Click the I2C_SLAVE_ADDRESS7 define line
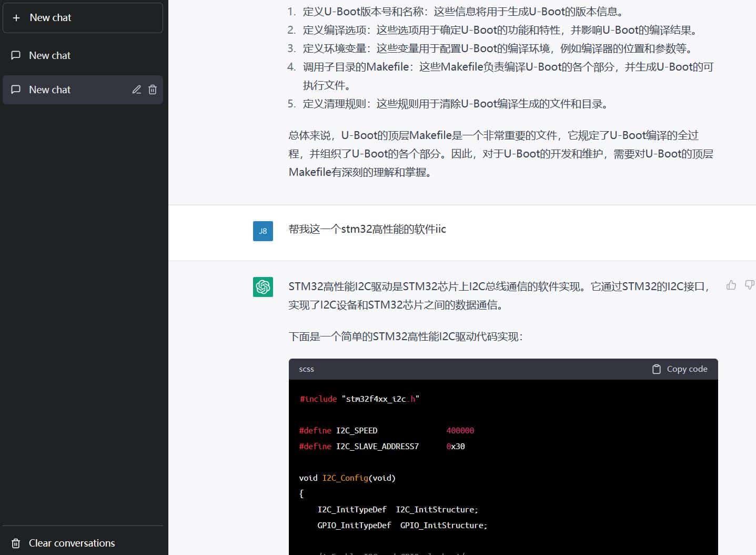The image size is (756, 555). tap(382, 447)
